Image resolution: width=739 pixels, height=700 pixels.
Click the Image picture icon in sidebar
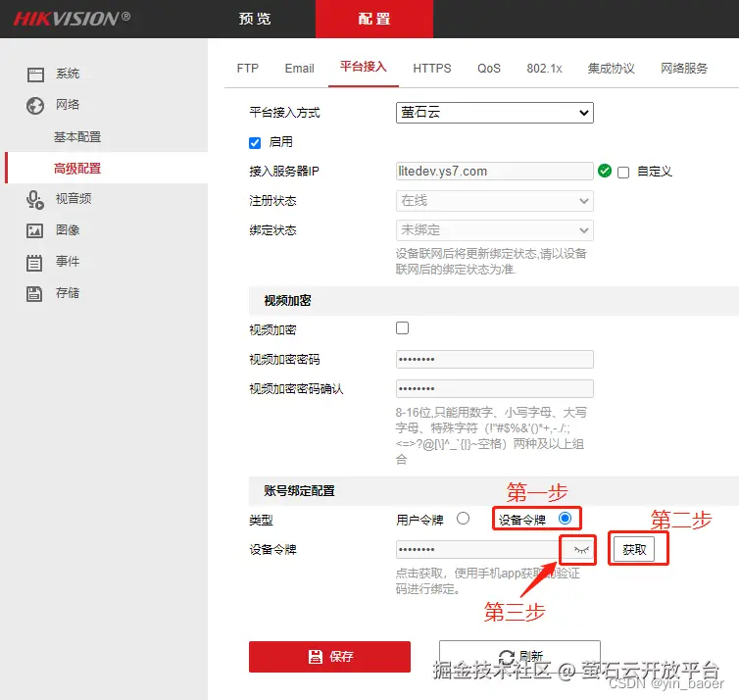(x=34, y=230)
